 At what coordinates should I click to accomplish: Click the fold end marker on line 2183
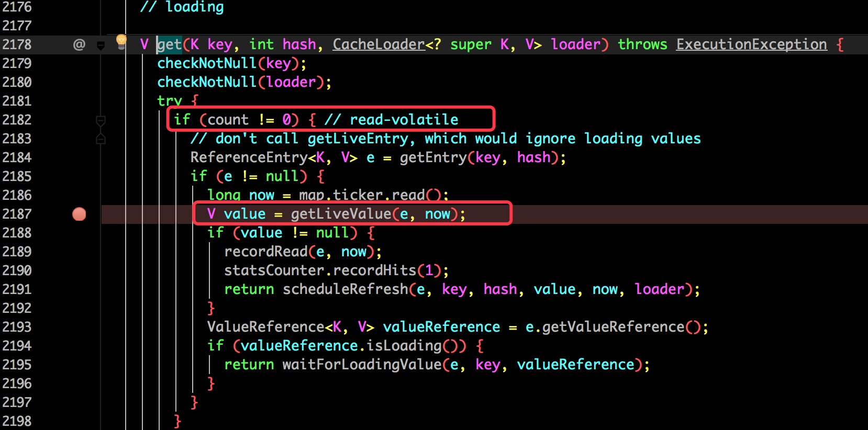101,139
